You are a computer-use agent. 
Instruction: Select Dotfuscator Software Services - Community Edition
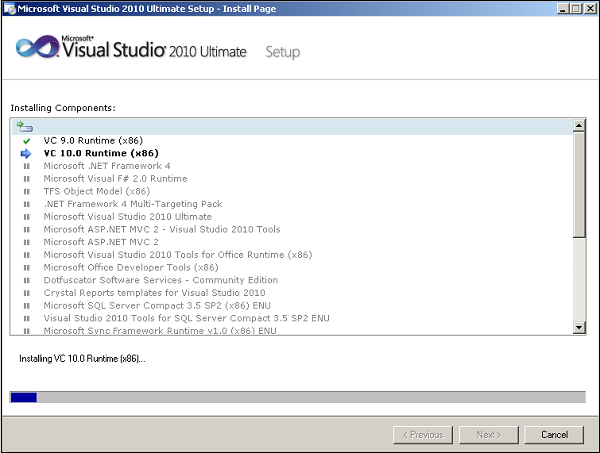coord(160,280)
